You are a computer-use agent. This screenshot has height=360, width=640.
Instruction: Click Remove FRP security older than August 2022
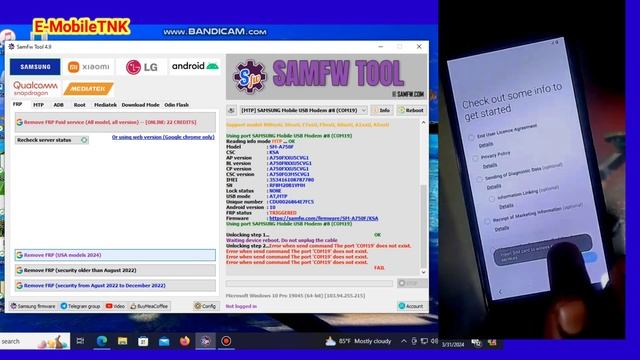point(115,270)
